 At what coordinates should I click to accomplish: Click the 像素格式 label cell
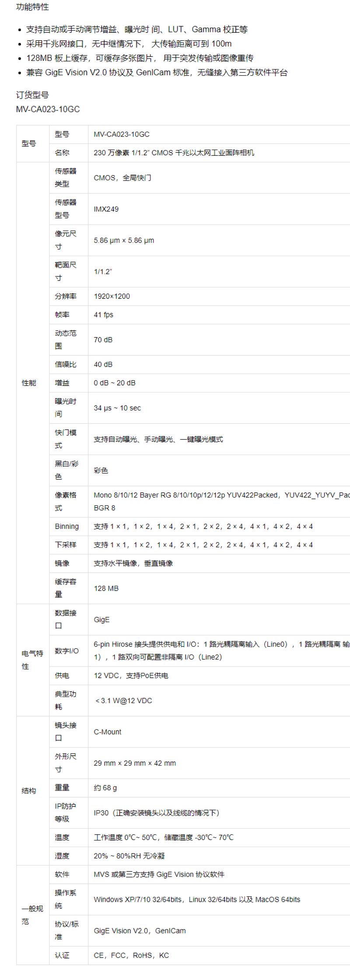69,501
